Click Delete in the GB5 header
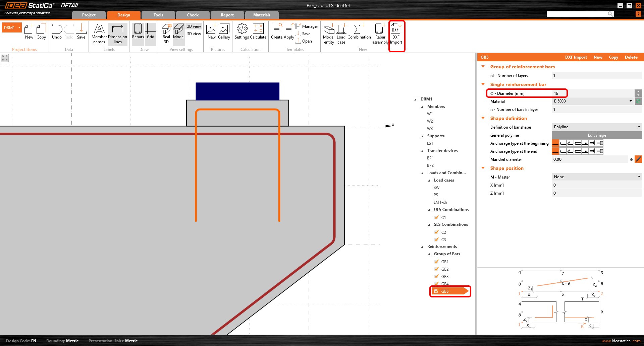Screen dimensions: 644x346 631,57
